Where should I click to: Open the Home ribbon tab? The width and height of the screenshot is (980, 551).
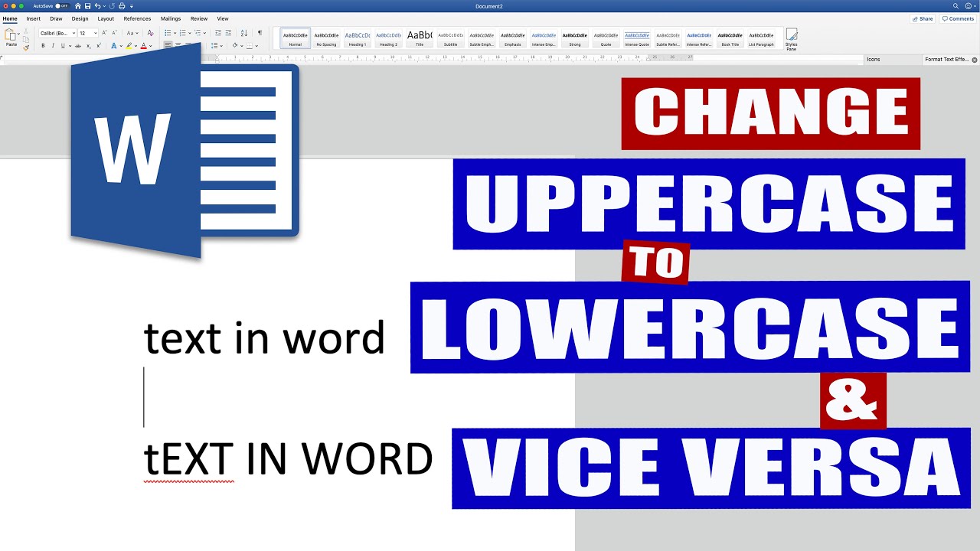point(10,18)
